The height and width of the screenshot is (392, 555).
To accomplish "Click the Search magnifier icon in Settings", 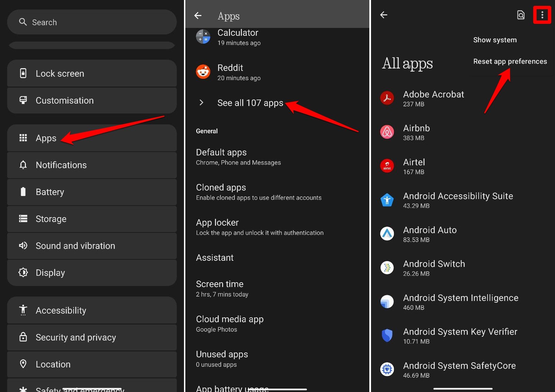I will pos(23,22).
